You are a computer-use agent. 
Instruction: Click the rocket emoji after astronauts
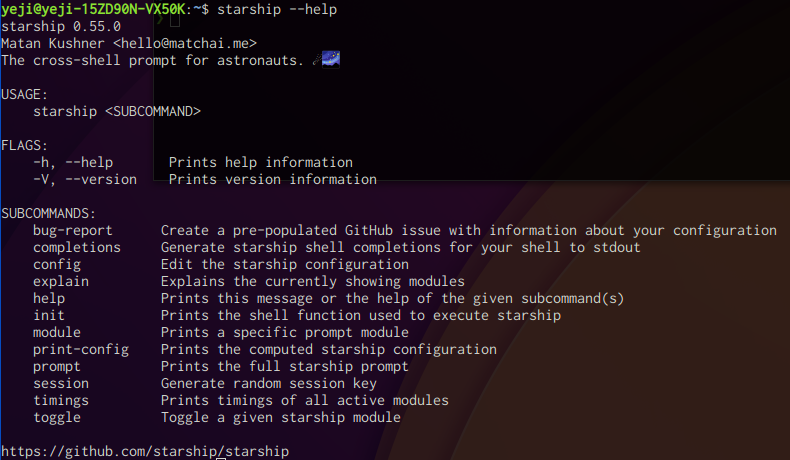coord(327,60)
